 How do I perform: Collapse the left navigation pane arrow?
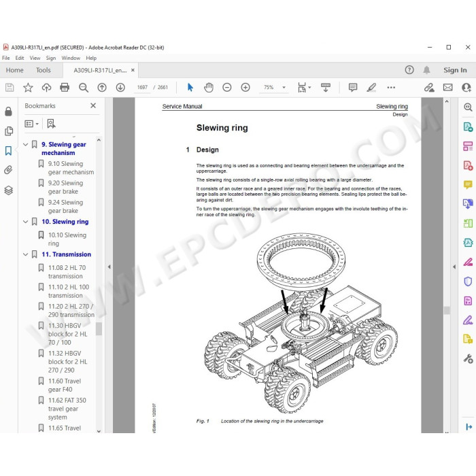(x=109, y=267)
